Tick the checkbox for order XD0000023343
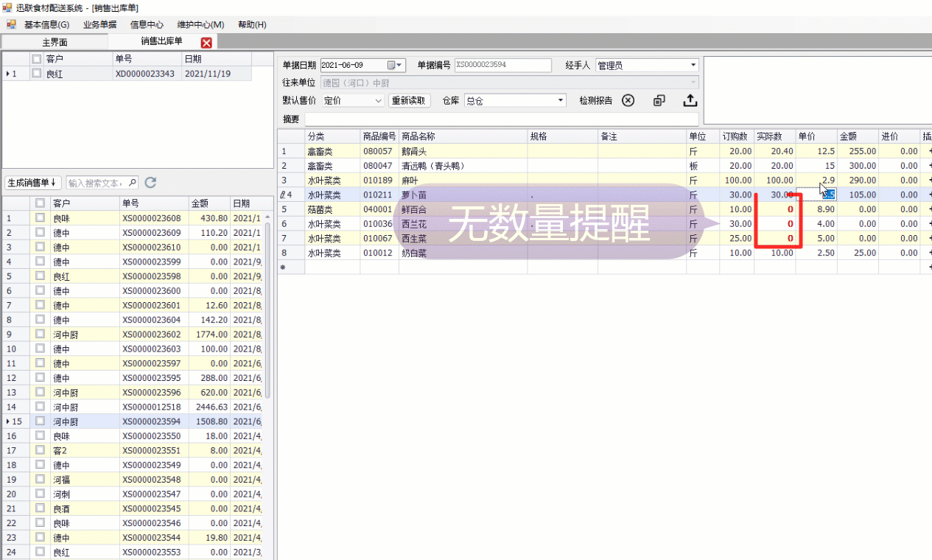 36,74
